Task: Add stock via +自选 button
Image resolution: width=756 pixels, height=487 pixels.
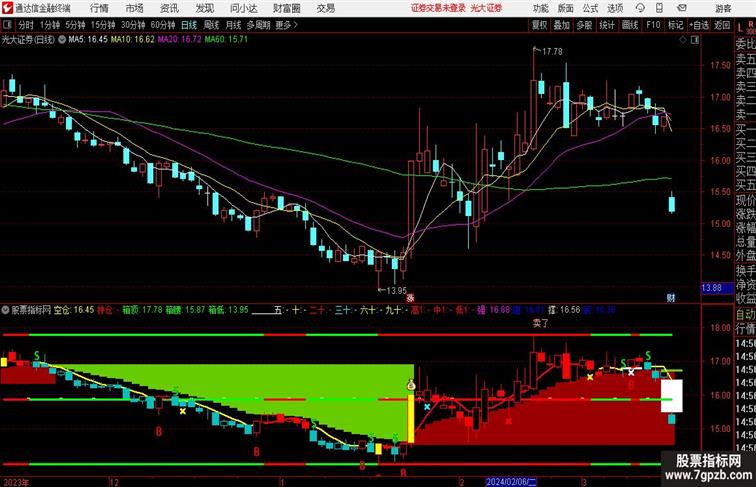Action: (x=699, y=25)
